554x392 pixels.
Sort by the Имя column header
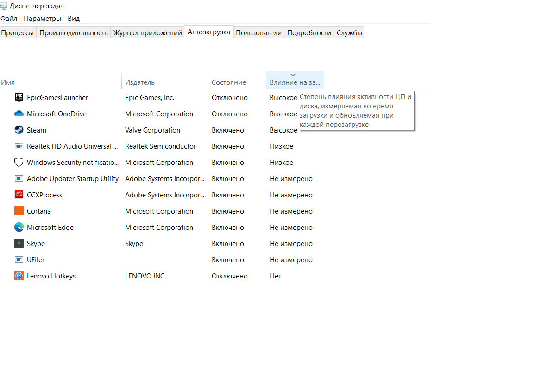coord(60,82)
